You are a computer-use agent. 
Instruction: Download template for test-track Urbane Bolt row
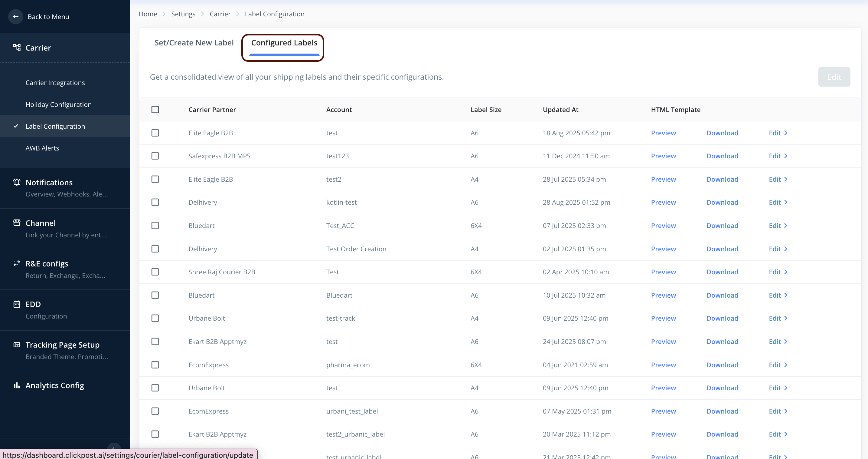point(722,318)
